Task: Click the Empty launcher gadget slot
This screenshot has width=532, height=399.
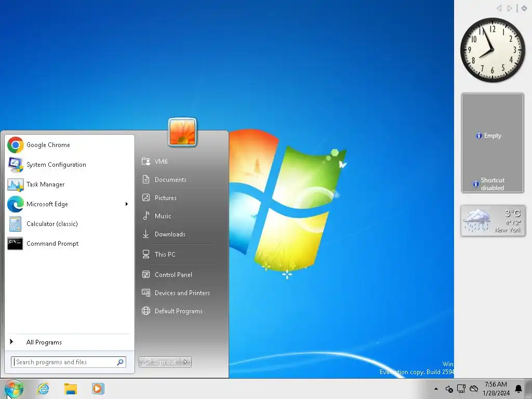Action: (x=488, y=136)
